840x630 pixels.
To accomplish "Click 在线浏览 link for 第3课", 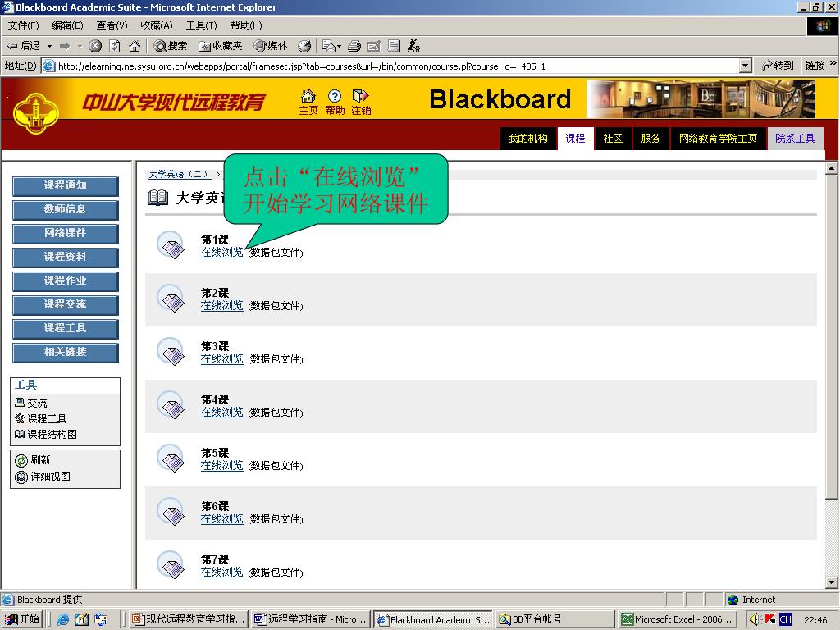I will coord(221,359).
